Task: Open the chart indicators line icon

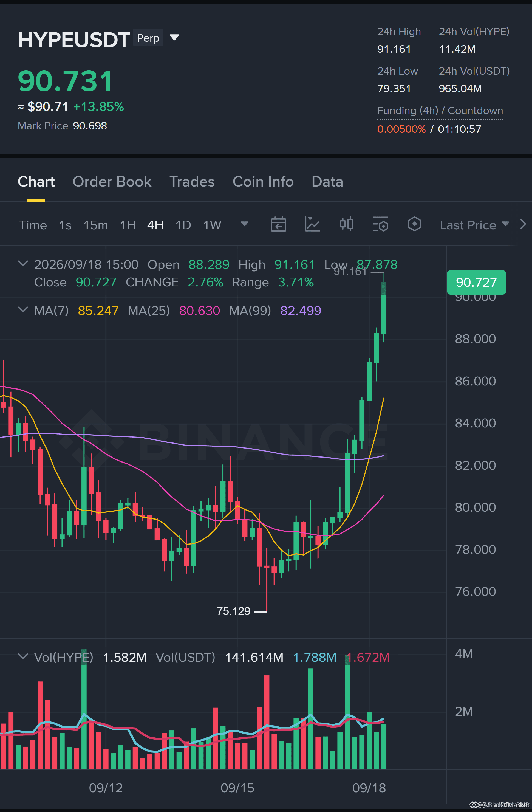Action: (x=312, y=224)
